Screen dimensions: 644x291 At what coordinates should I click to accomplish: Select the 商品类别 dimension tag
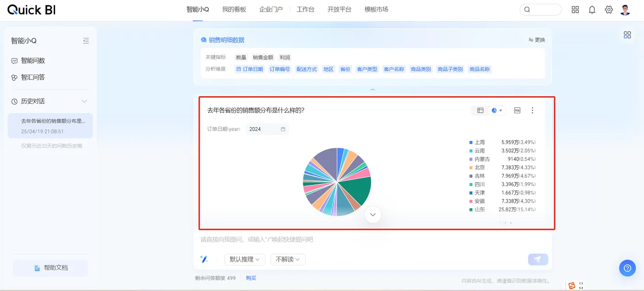[421, 69]
